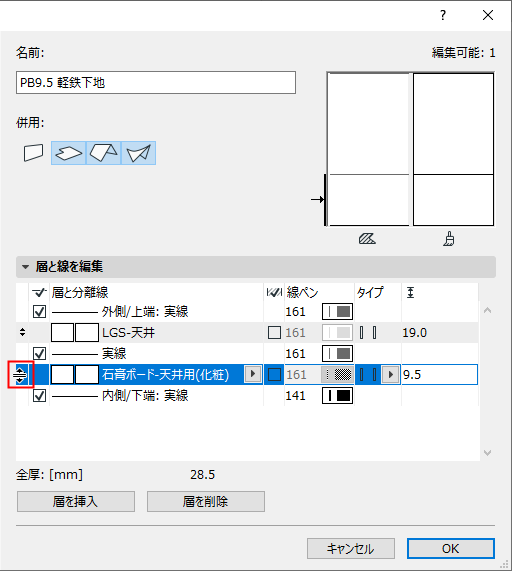The width and height of the screenshot is (512, 571).
Task: Click line preview of 内側/下端 row
Action: click(x=75, y=396)
